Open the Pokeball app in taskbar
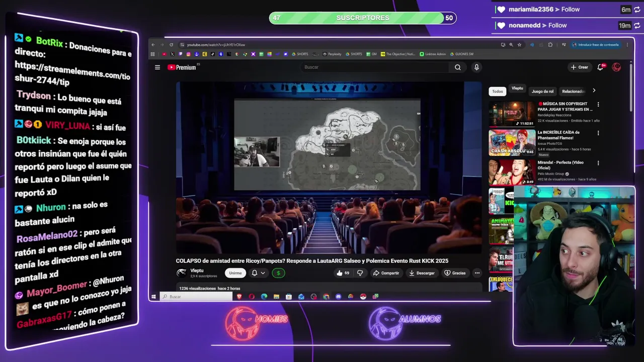The image size is (644, 362). pos(363,297)
